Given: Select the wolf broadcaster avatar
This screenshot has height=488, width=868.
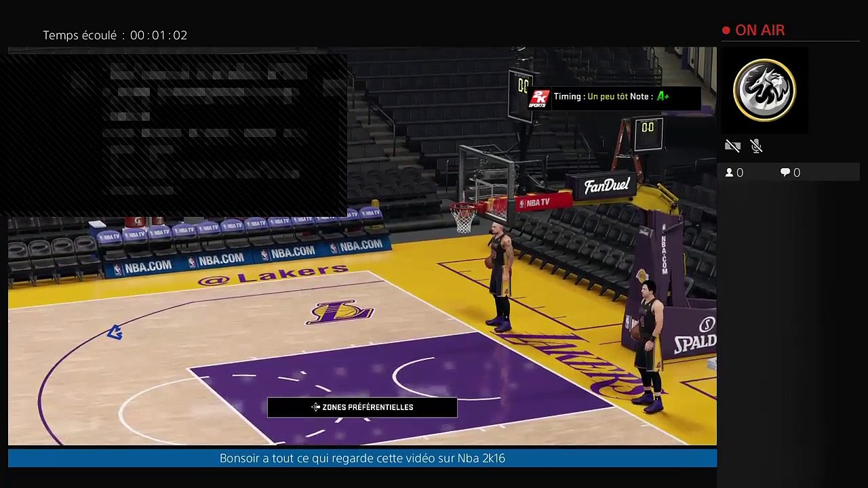Looking at the screenshot, I should pyautogui.click(x=765, y=90).
